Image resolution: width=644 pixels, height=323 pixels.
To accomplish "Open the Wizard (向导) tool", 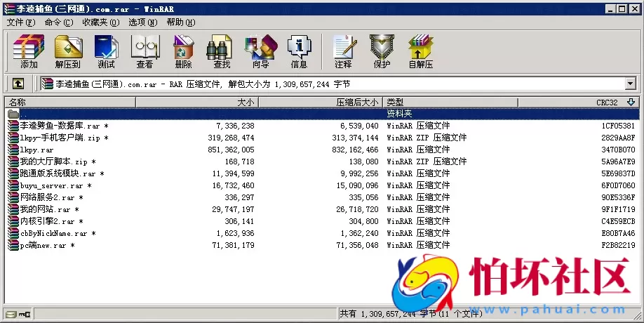I will pos(261,51).
